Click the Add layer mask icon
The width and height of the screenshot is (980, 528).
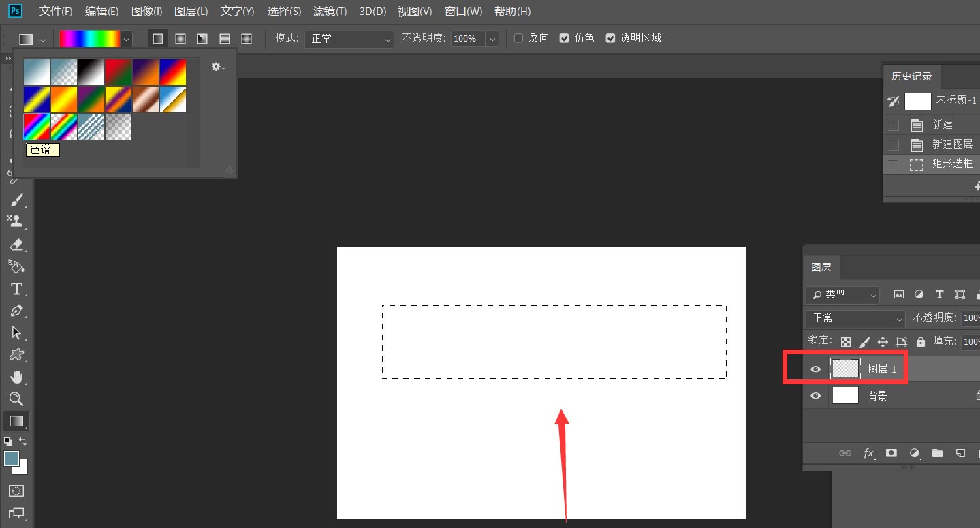pos(891,453)
